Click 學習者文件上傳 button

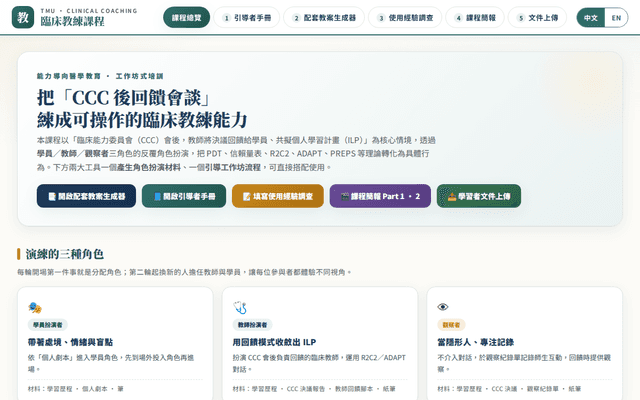479,196
